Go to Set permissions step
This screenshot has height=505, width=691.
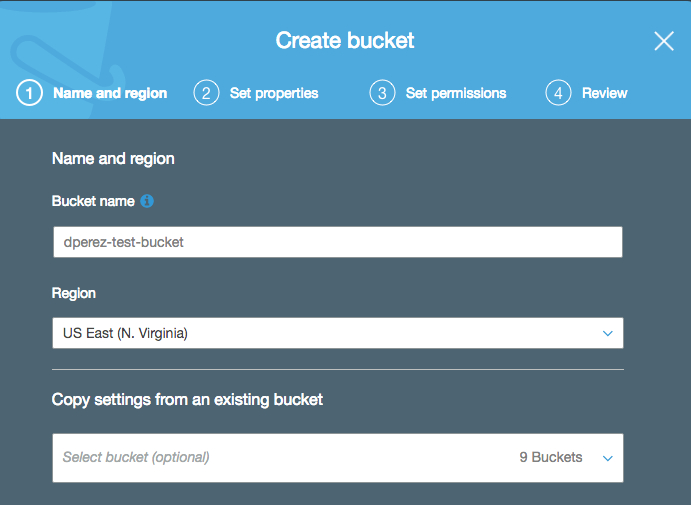click(x=456, y=93)
